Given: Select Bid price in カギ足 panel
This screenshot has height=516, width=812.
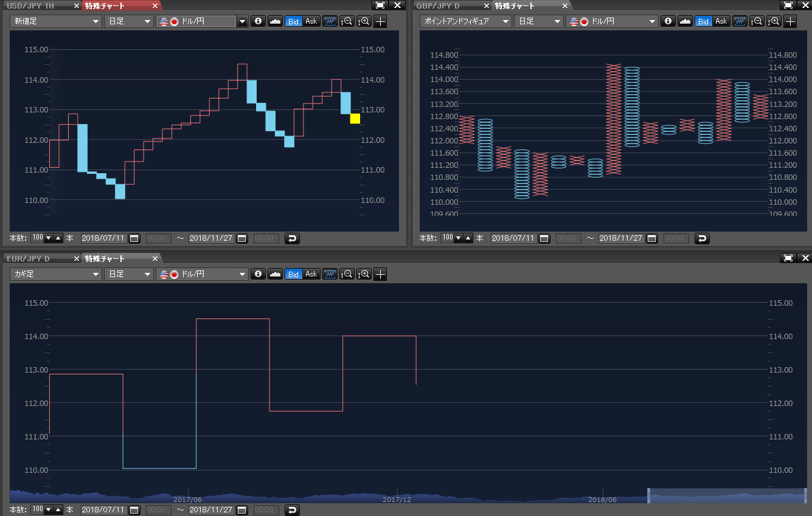Looking at the screenshot, I should pyautogui.click(x=294, y=274).
